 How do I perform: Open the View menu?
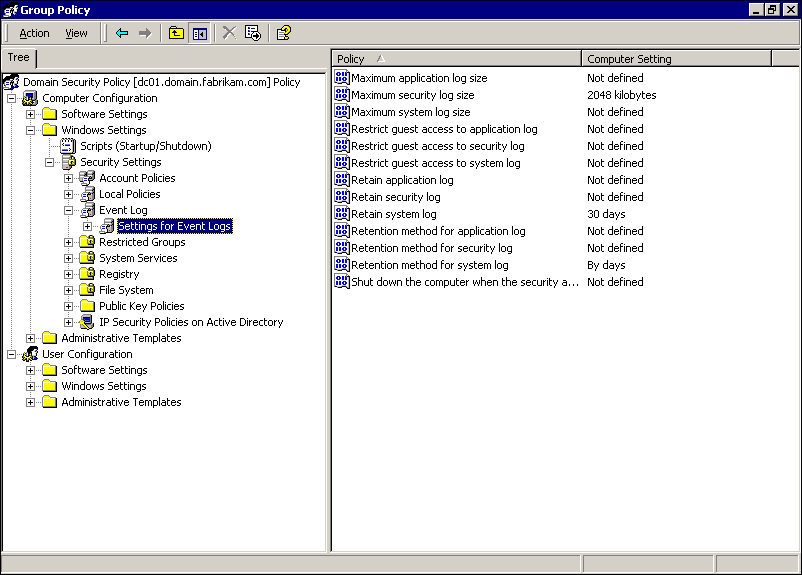click(76, 33)
